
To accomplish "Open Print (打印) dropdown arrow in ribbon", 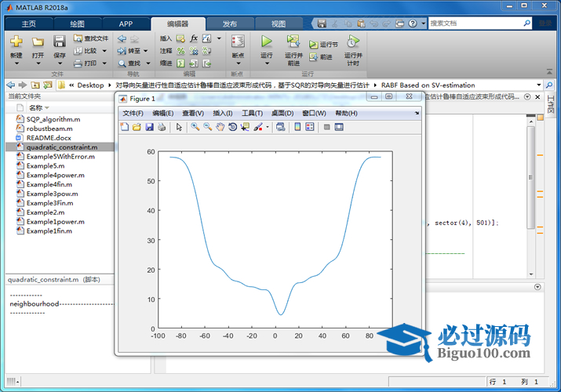I will 104,64.
